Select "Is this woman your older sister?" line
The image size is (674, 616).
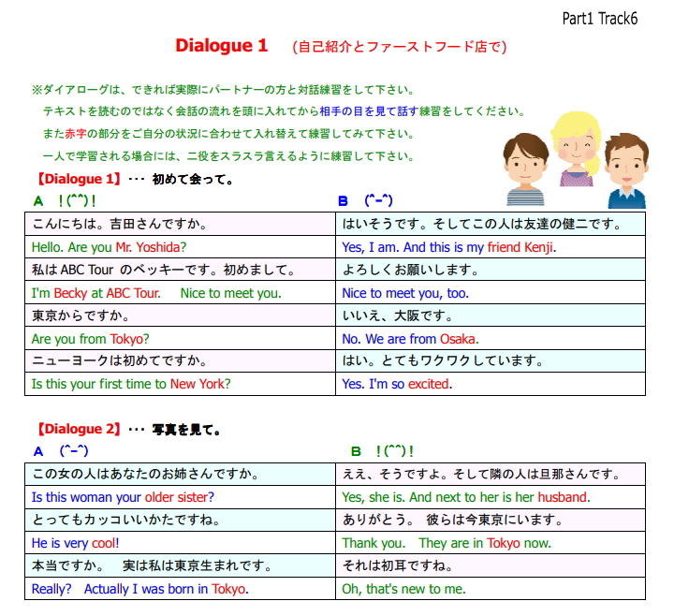tap(123, 497)
